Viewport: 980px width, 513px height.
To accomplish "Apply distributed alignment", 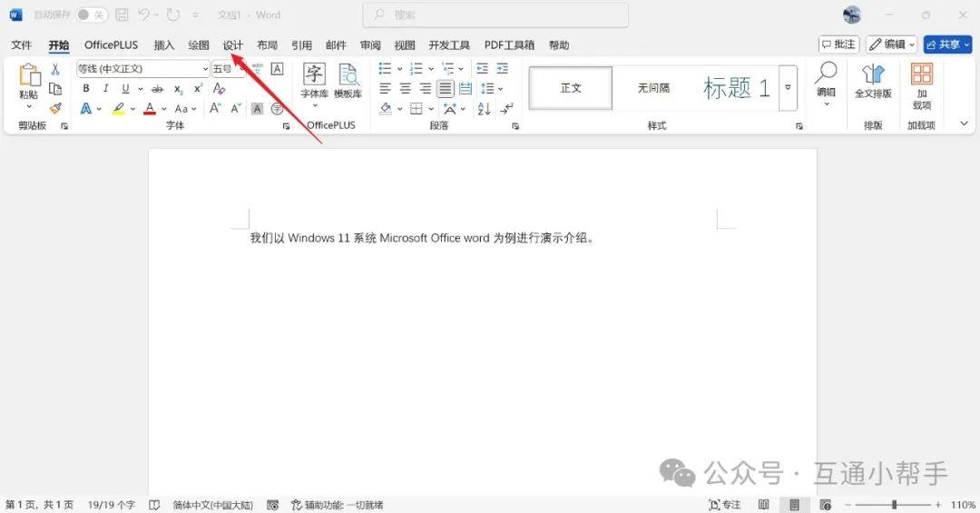I will click(x=465, y=88).
